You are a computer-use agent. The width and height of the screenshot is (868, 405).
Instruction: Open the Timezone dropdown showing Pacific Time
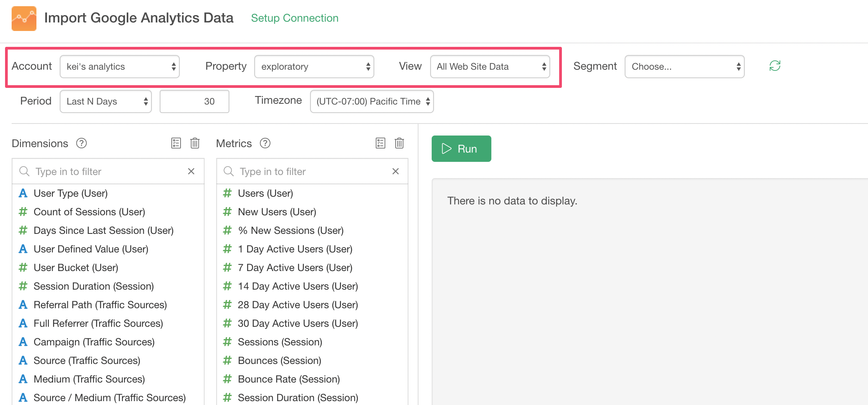[372, 101]
